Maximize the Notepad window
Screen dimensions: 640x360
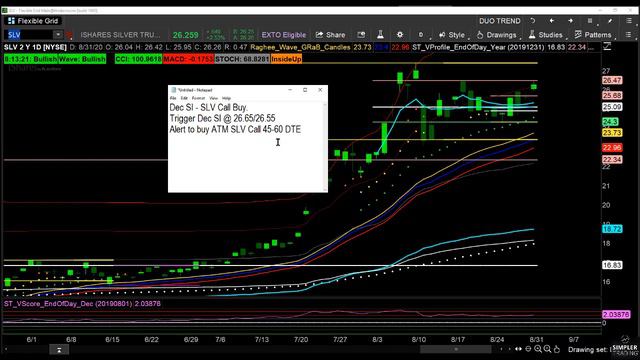305,90
